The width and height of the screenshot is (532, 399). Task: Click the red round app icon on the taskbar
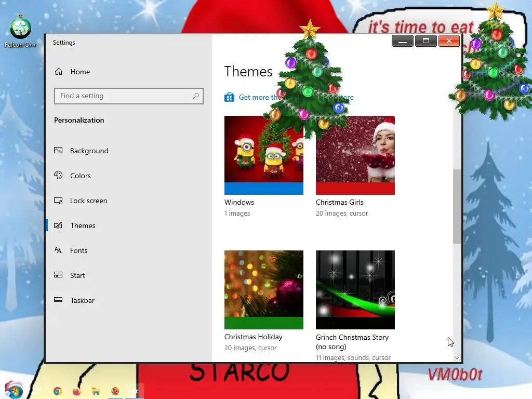click(x=115, y=391)
